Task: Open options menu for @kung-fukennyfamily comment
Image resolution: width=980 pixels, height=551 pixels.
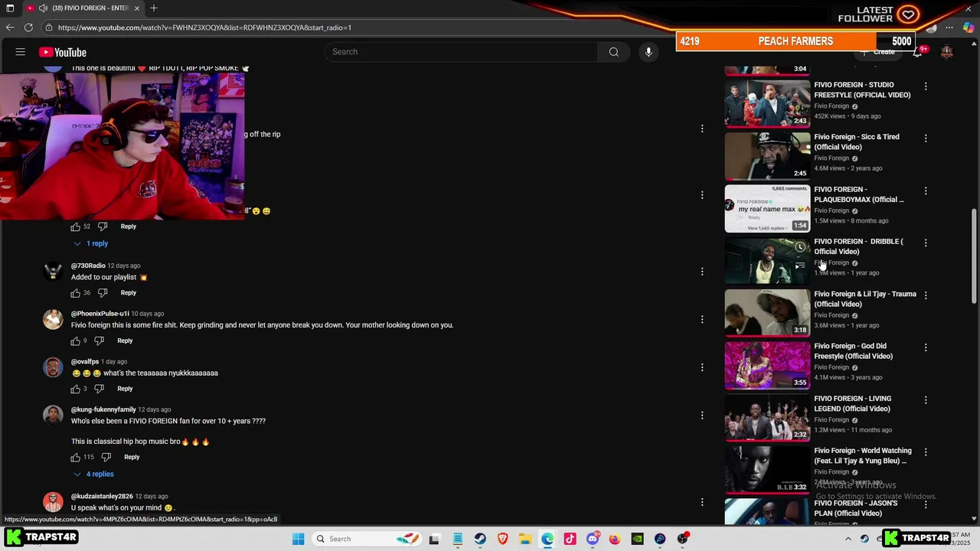Action: (702, 416)
